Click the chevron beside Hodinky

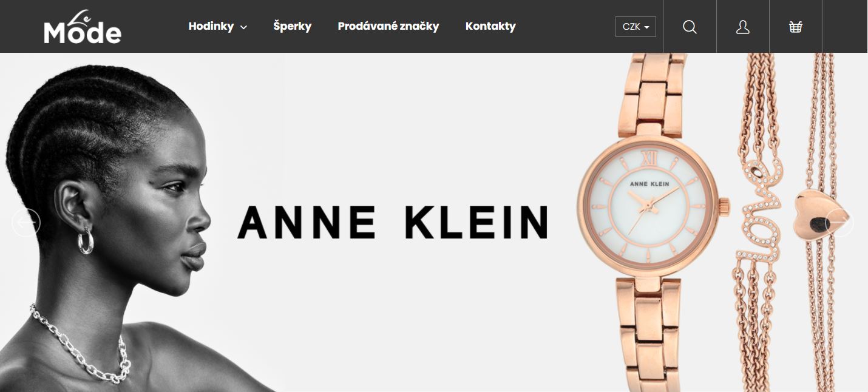click(243, 27)
